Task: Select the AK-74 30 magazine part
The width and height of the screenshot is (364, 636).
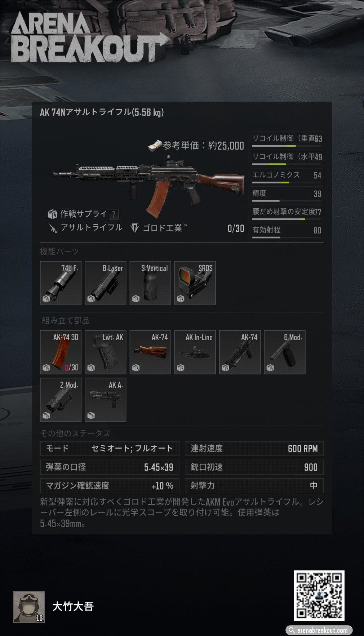Action: point(61,352)
